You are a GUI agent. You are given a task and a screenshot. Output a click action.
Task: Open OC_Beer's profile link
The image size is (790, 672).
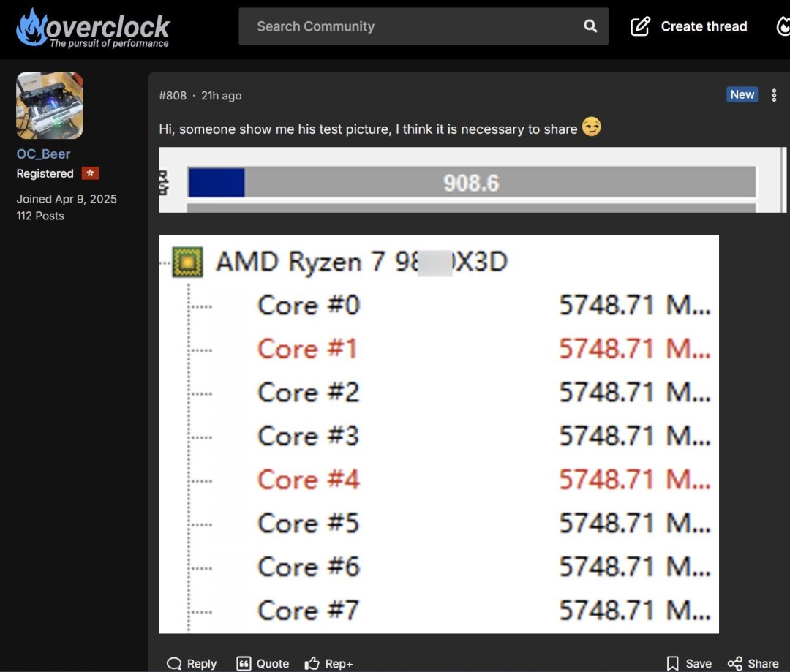click(x=44, y=154)
